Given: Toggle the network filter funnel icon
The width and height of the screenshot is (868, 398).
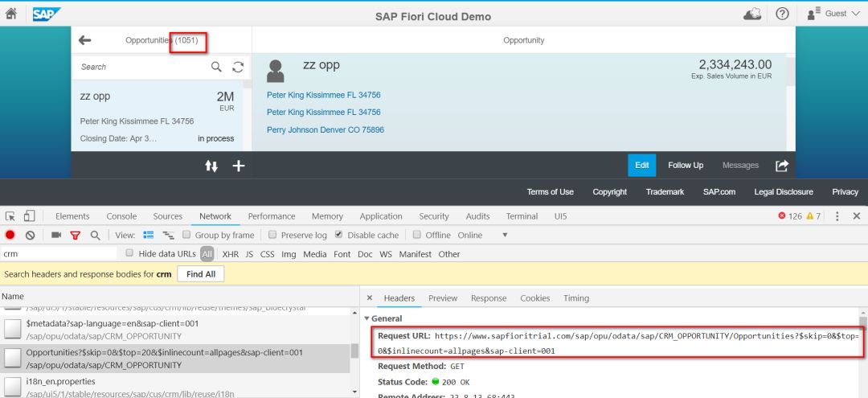Looking at the screenshot, I should [76, 236].
